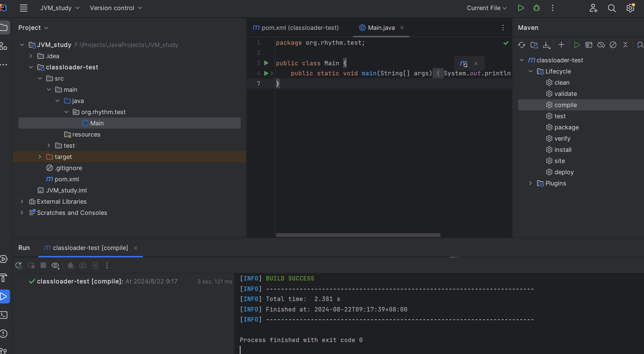Image resolution: width=644 pixels, height=354 pixels.
Task: Open the Version control dropdown
Action: (x=116, y=8)
